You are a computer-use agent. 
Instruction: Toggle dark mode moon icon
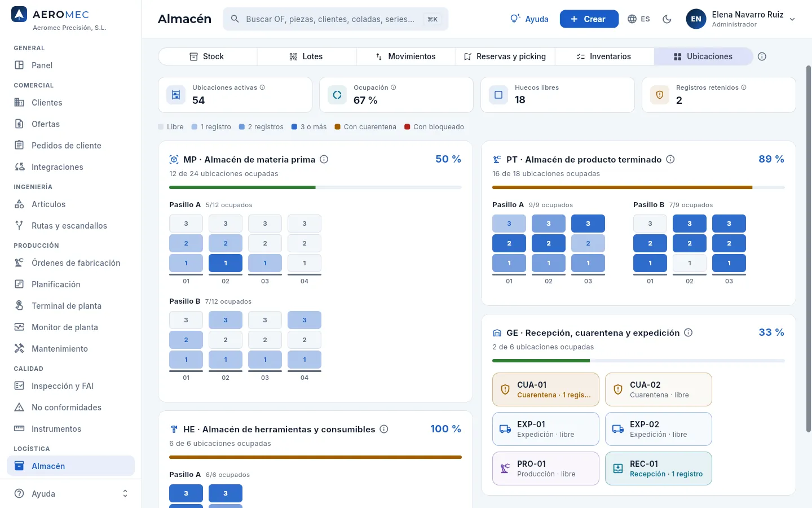click(x=667, y=19)
